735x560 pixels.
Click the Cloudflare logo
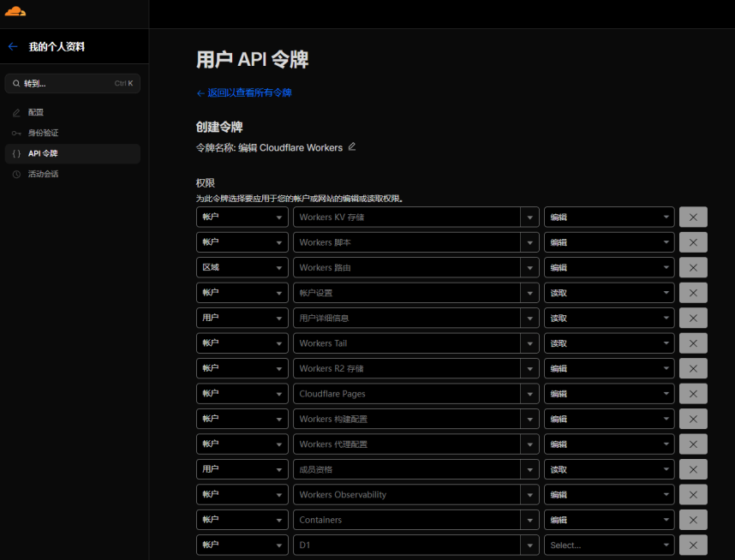[x=15, y=11]
